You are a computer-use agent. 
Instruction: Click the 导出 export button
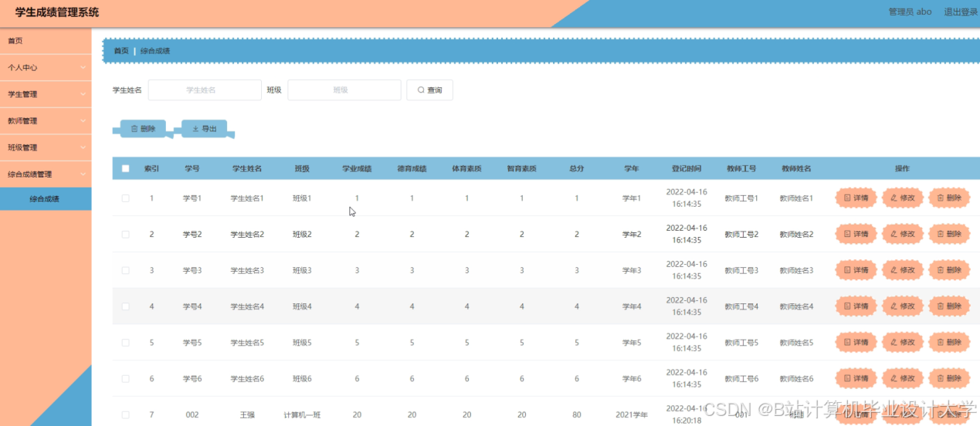point(204,129)
